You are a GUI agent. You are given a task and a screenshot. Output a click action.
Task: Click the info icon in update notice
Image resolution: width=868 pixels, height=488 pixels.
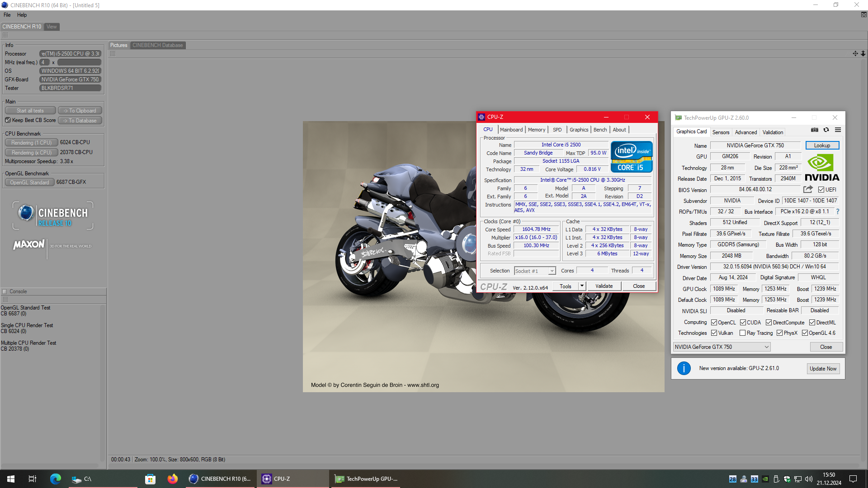[x=684, y=368]
